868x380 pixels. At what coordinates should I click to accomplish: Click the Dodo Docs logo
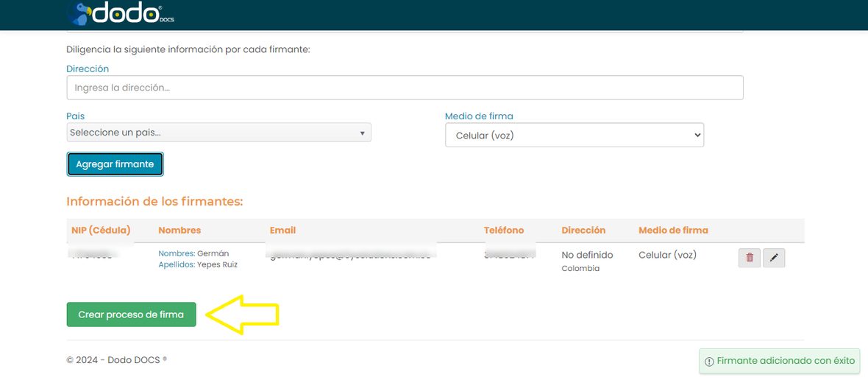[121, 13]
